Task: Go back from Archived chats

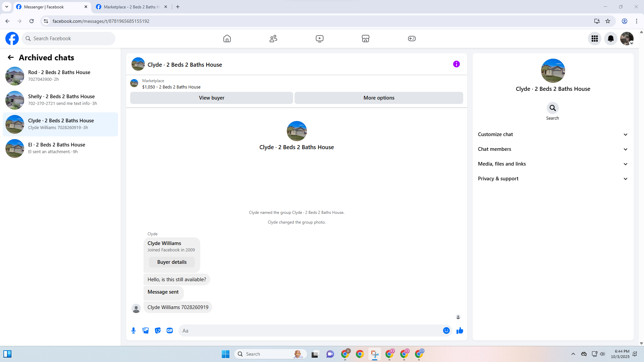Action: pos(11,57)
